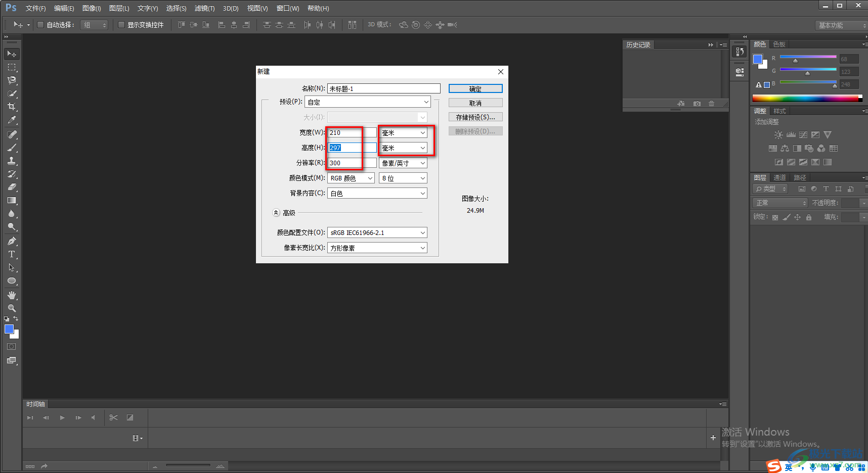Switch to the 样式 tab
This screenshot has height=473, width=868.
[779, 111]
